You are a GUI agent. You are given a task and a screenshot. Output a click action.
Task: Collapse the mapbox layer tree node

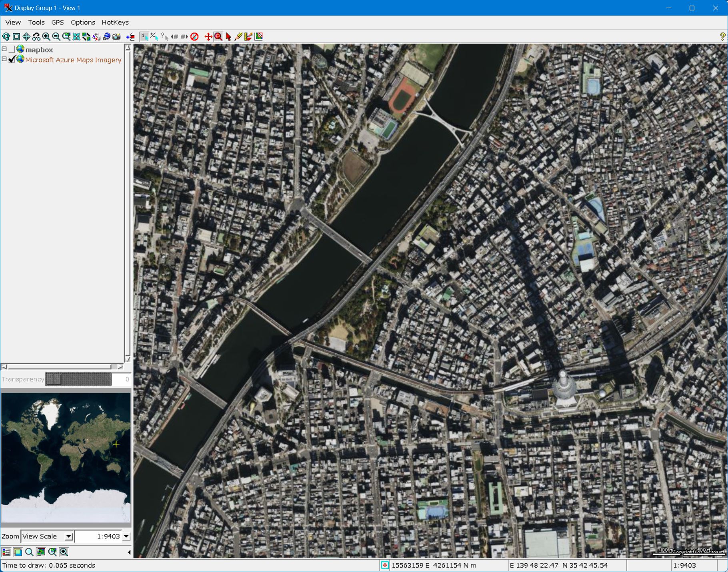pos(4,49)
